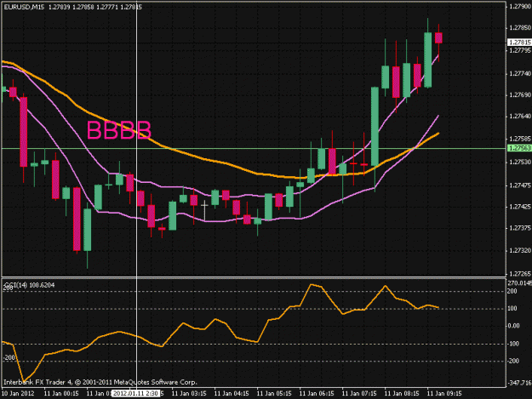The height and width of the screenshot is (399, 532).
Task: Click the 1.27375 price scale value
Action: pos(520,228)
